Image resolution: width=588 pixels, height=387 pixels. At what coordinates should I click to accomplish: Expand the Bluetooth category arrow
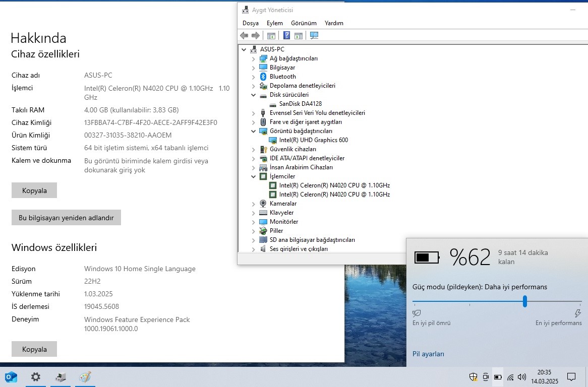pyautogui.click(x=253, y=77)
